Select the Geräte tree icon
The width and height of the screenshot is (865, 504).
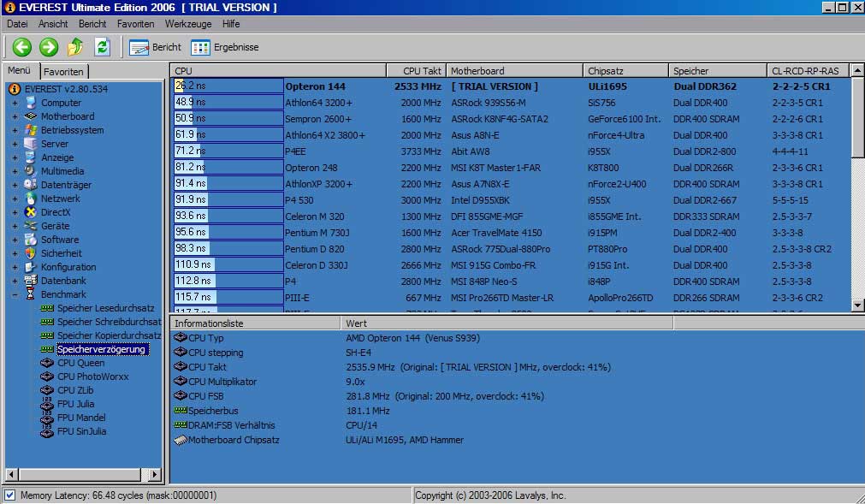(31, 226)
